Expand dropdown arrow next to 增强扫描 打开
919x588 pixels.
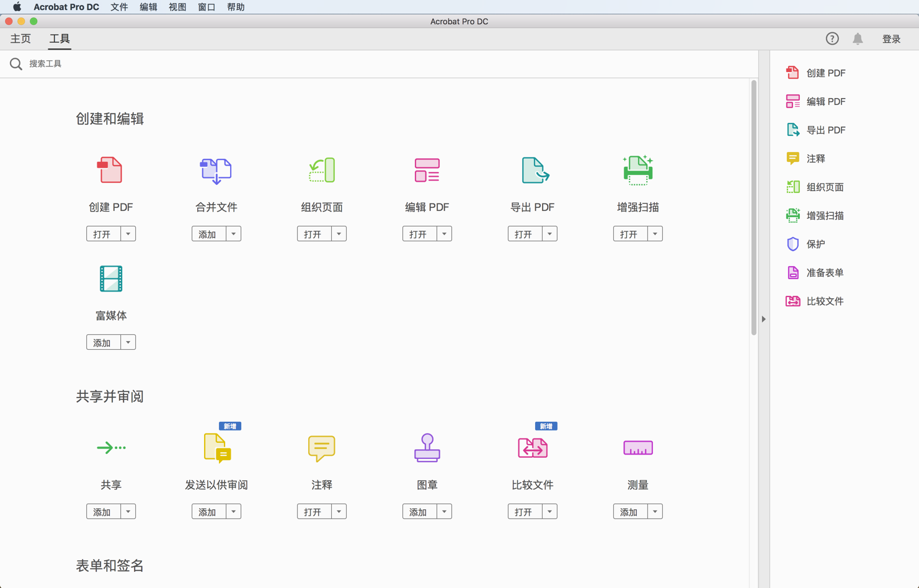click(x=655, y=234)
